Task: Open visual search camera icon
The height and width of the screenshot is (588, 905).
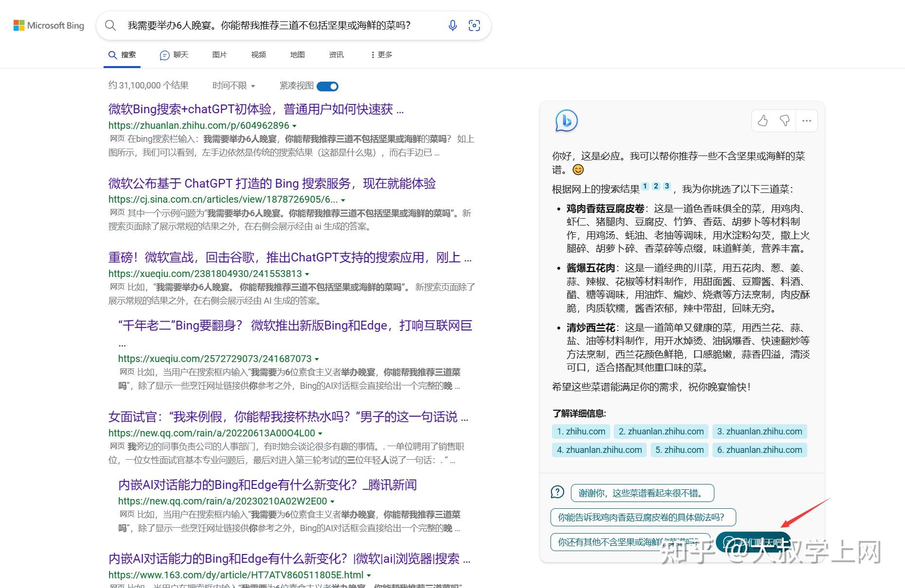Action: click(x=474, y=25)
